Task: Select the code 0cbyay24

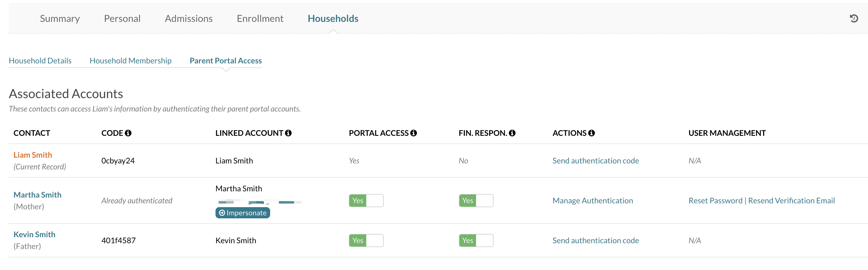Action: coord(118,161)
